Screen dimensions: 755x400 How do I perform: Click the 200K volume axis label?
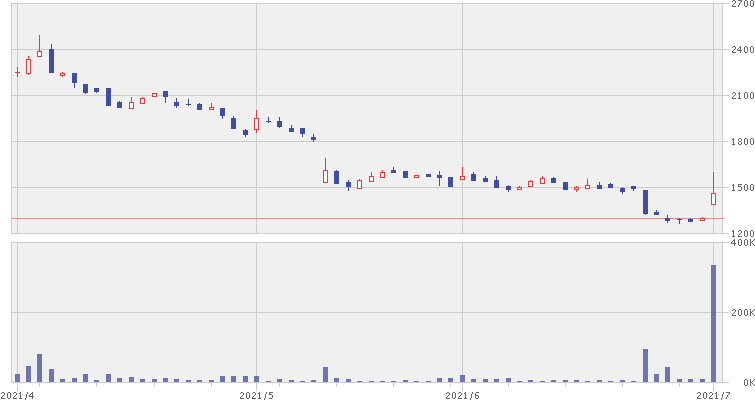pyautogui.click(x=741, y=313)
